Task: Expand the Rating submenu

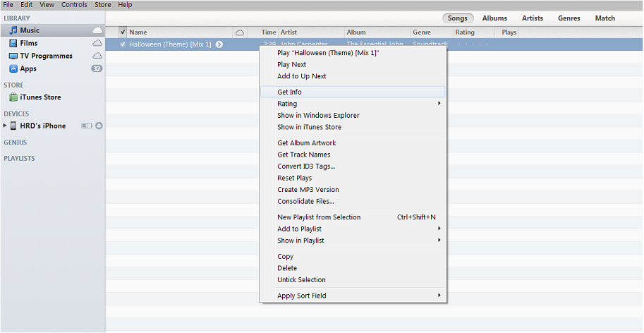Action: click(439, 104)
